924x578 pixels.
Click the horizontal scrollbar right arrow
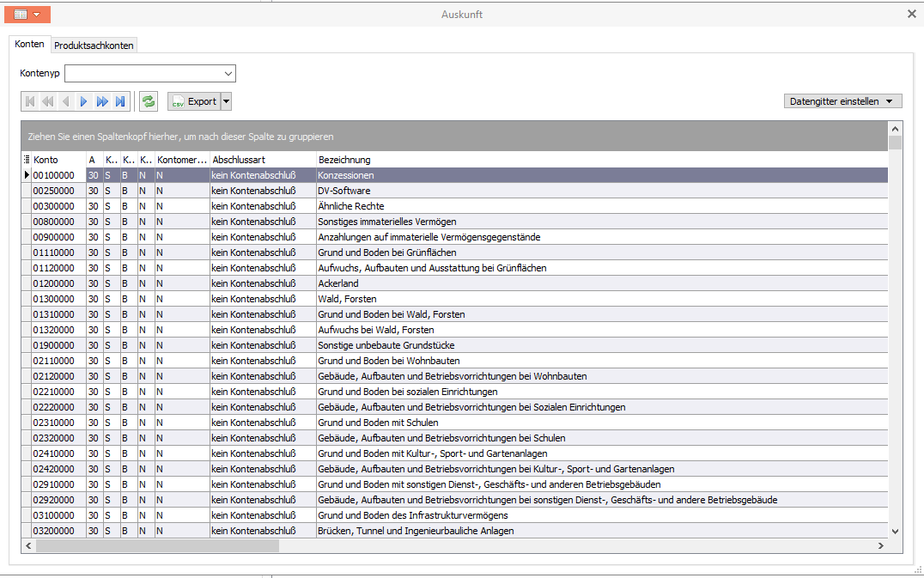coord(881,546)
